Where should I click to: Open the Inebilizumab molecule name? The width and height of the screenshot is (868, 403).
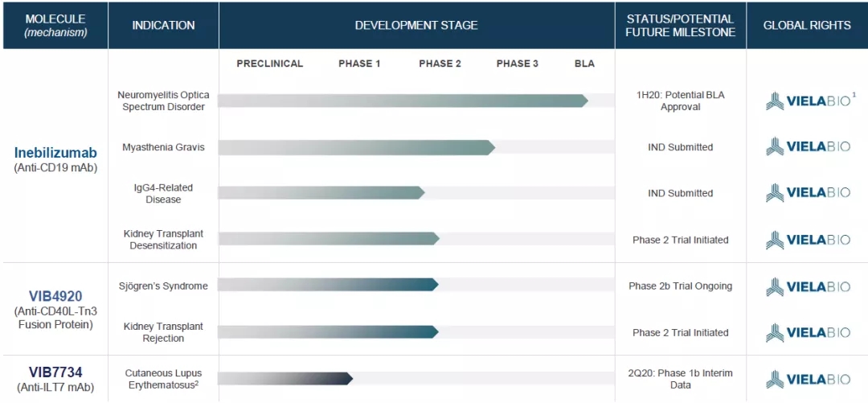55,152
